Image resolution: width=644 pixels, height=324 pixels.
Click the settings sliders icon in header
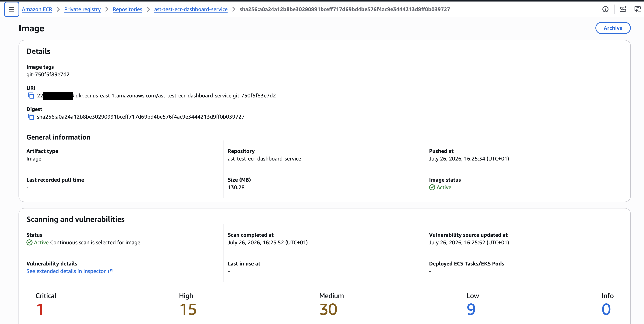point(623,9)
